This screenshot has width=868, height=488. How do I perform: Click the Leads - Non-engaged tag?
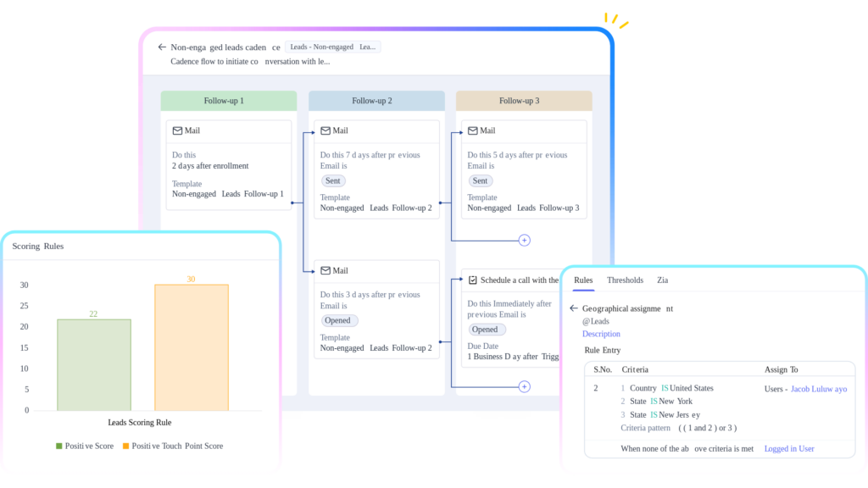tap(331, 47)
